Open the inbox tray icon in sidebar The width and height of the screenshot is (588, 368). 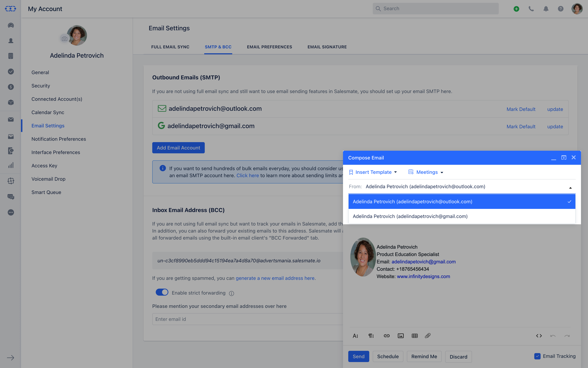click(11, 136)
